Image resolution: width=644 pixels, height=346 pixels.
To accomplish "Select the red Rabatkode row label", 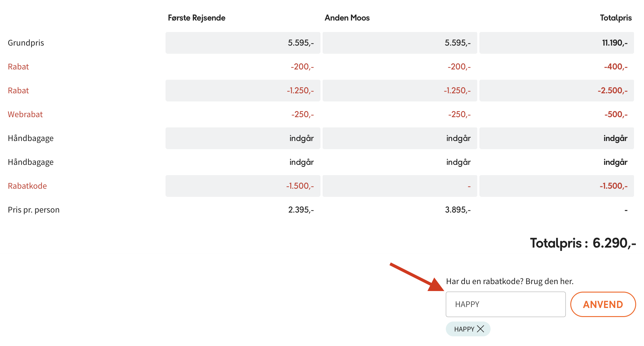I will pyautogui.click(x=27, y=186).
